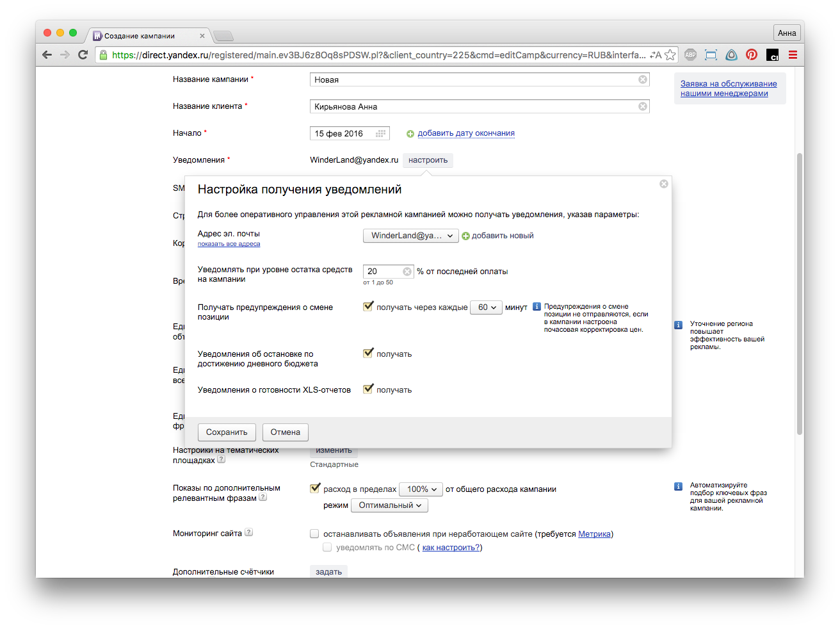840x629 pixels.
Task: Click the Pinterest extension icon
Action: 752,55
